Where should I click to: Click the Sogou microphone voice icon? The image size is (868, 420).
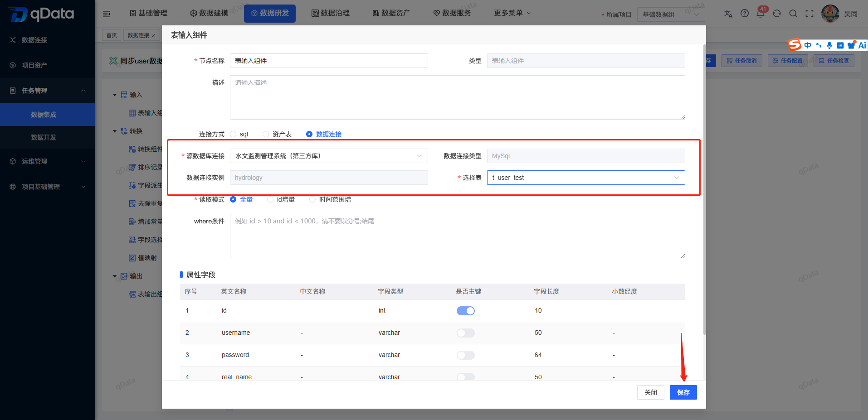[829, 45]
